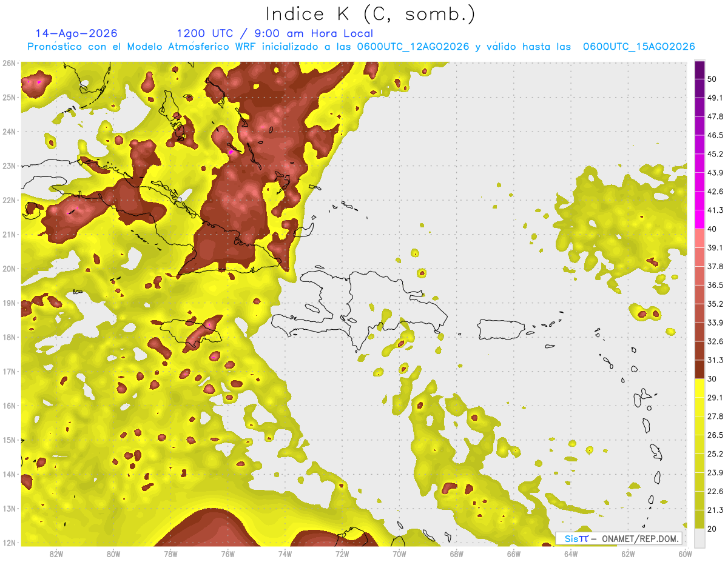Click the 62W longitude label
The height and width of the screenshot is (562, 728).
click(629, 554)
